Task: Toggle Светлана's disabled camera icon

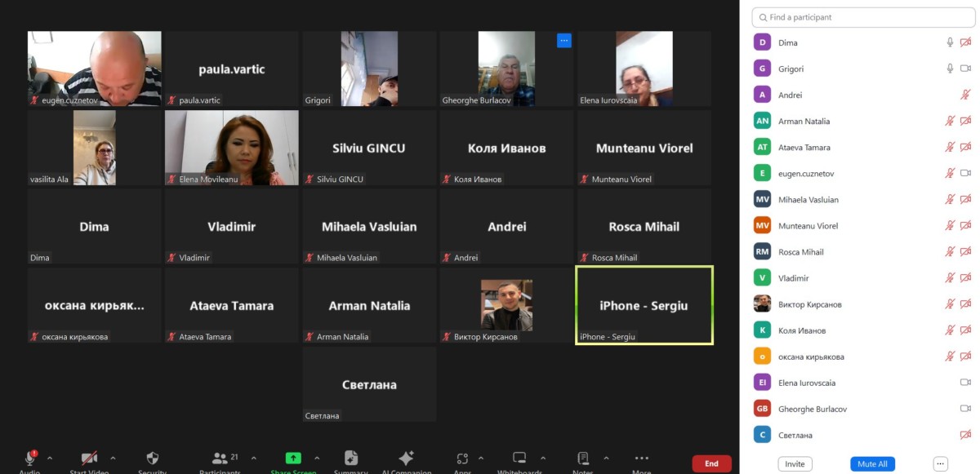Action: [x=965, y=435]
